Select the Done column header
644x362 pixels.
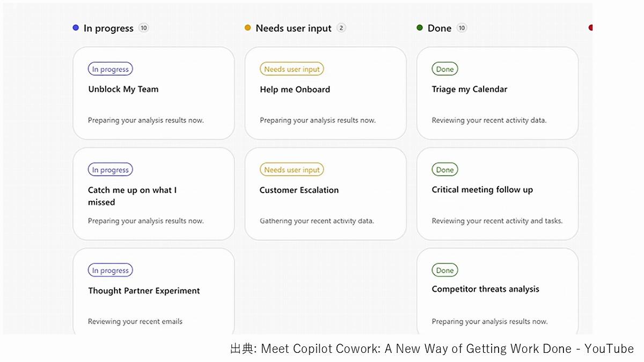click(x=440, y=28)
